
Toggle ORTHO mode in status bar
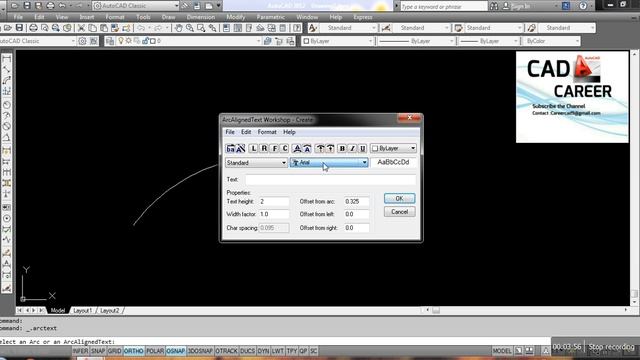133,351
